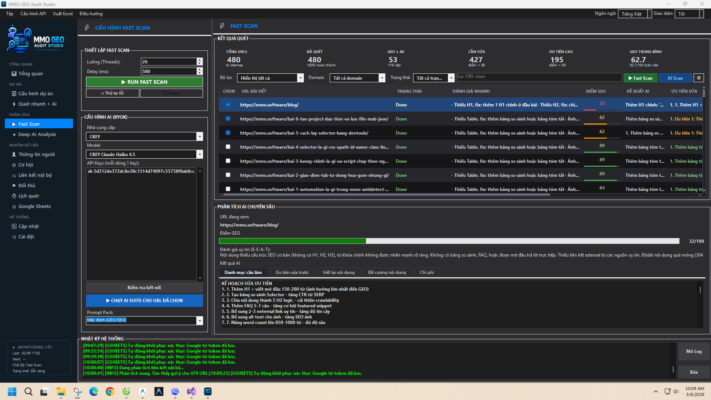Viewport: 711px width, 400px height.
Task: Click the Xóa log button
Action: pyautogui.click(x=693, y=372)
